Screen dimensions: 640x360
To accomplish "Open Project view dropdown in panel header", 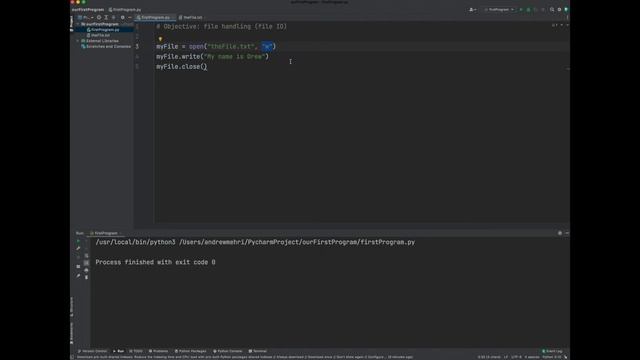I will [x=85, y=18].
